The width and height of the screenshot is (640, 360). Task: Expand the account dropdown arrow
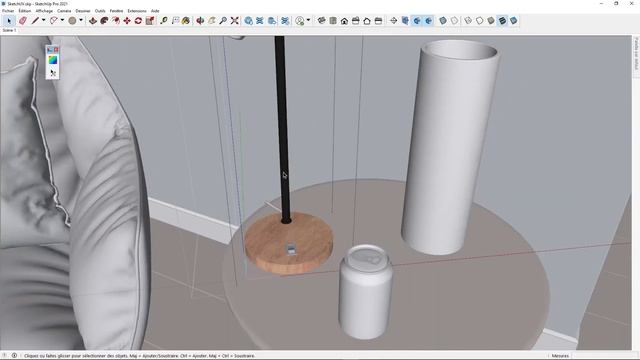(308, 20)
